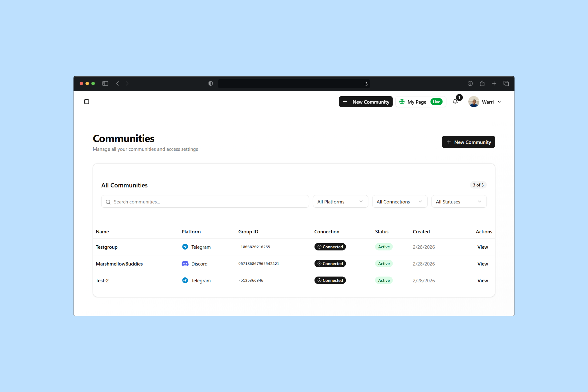Expand the All Statuses dropdown
588x392 pixels.
point(458,202)
